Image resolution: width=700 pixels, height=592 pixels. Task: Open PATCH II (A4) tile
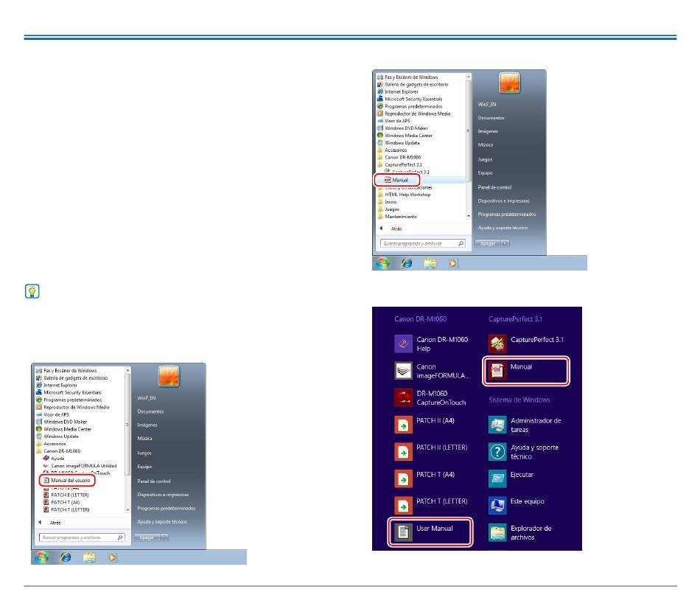click(425, 425)
